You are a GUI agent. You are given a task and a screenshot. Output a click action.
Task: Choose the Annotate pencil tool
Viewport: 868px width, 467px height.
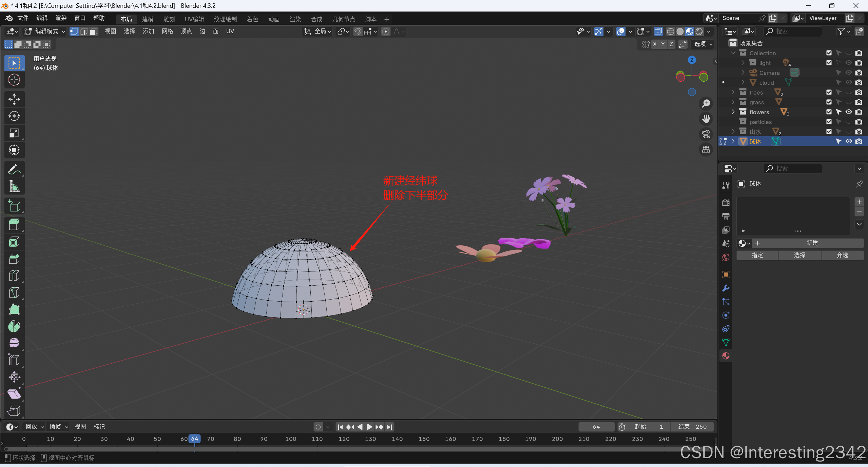coord(14,169)
